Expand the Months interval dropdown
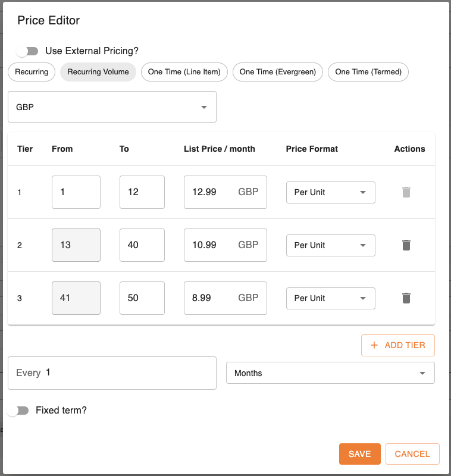The image size is (451, 476). click(330, 373)
